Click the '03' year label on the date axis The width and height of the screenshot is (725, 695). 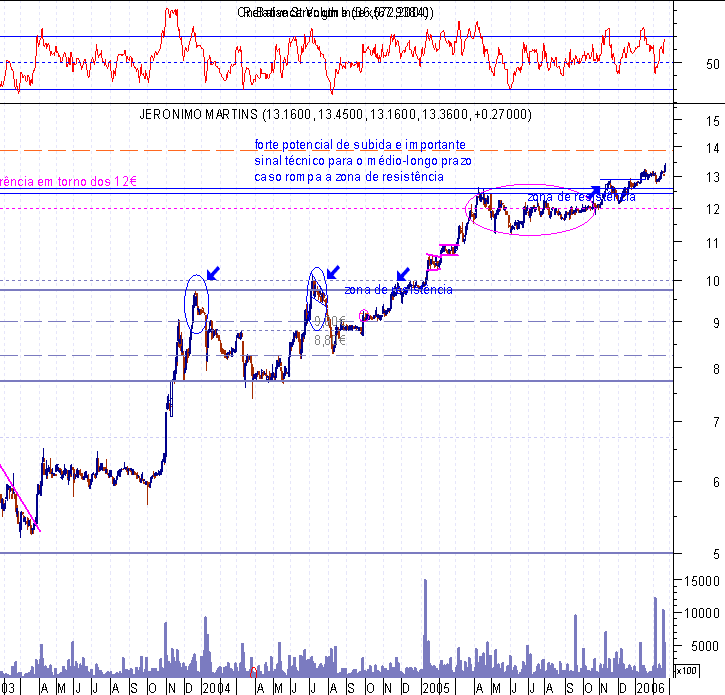coord(8,688)
